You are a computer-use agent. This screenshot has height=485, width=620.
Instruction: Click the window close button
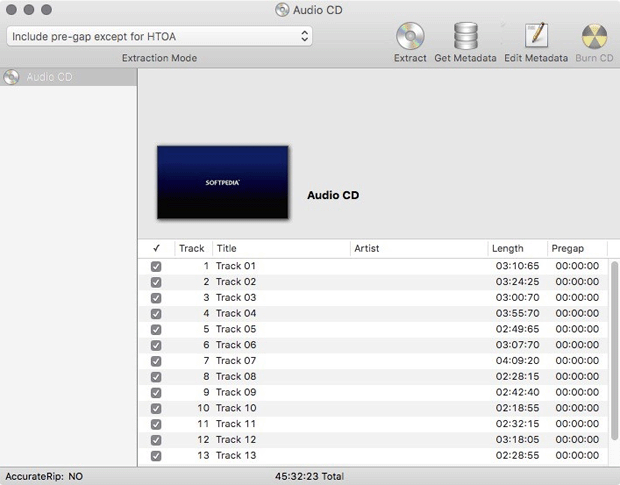click(11, 9)
